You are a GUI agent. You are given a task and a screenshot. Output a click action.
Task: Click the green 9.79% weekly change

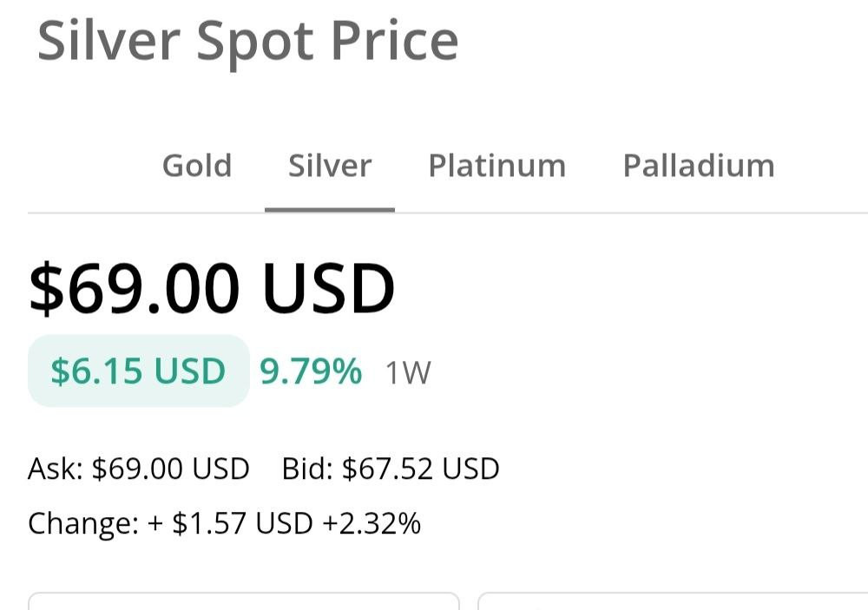pyautogui.click(x=311, y=371)
